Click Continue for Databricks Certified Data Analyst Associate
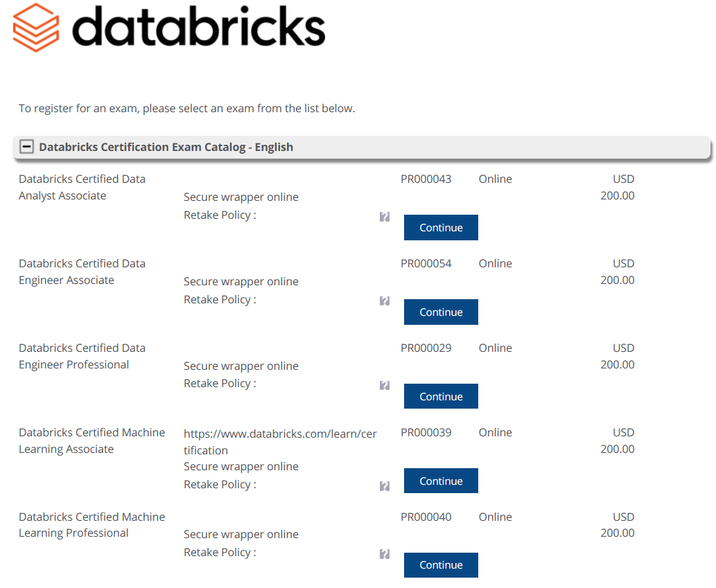The width and height of the screenshot is (716, 588). click(441, 227)
